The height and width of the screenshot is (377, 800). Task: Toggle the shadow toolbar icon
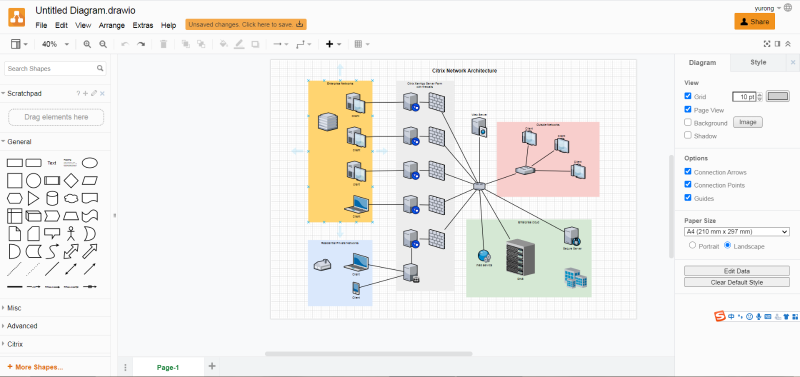click(255, 44)
